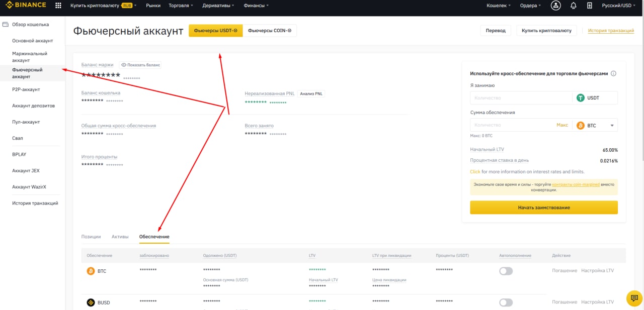Click Настройка LTV for the BTC row
This screenshot has width=644, height=310.
(x=597, y=271)
